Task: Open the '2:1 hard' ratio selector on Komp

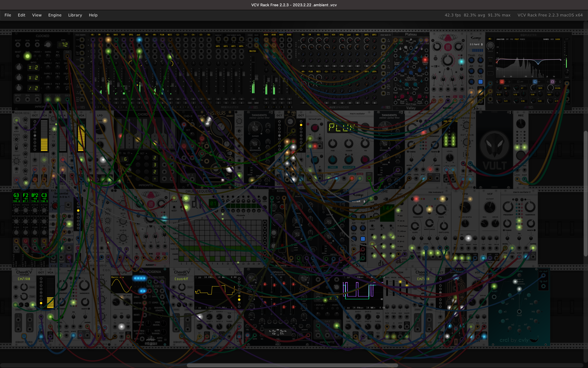Action: (476, 45)
